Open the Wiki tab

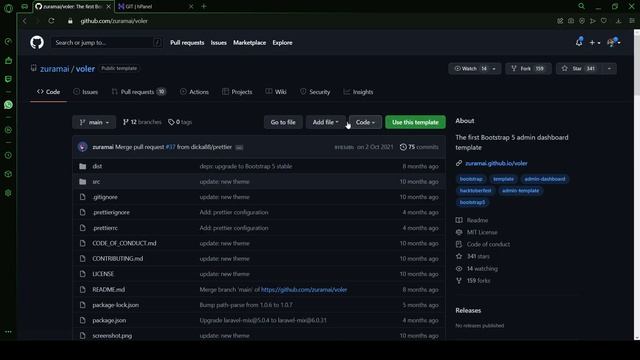tap(276, 92)
